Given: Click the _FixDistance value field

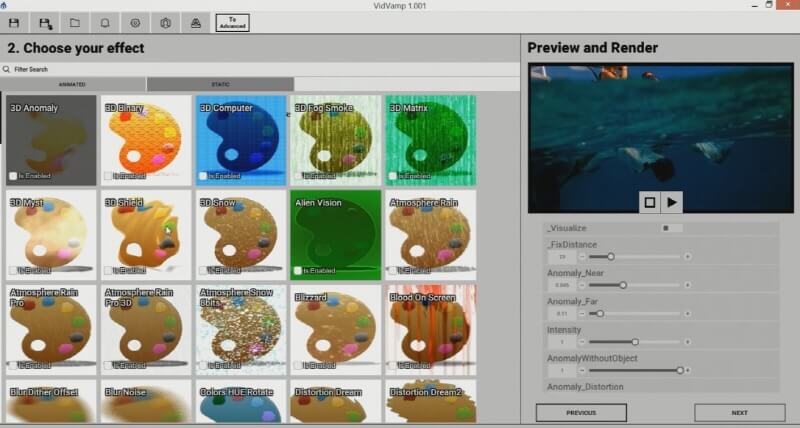Looking at the screenshot, I should (562, 257).
